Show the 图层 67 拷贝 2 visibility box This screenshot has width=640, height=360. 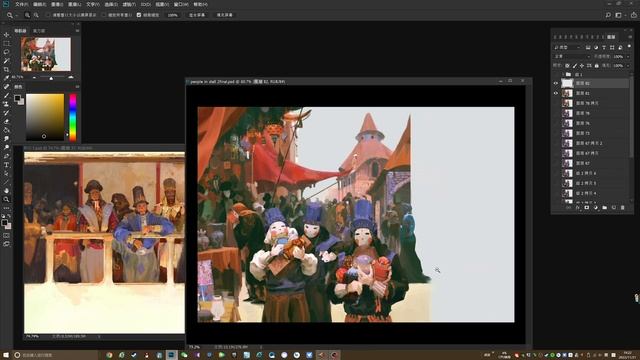(556, 143)
